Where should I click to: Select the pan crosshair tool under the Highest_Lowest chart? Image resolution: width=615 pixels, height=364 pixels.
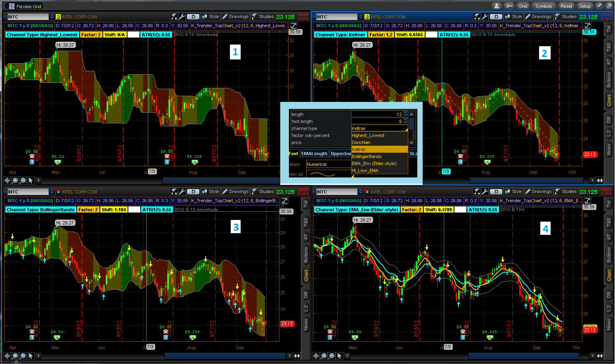[x=7, y=180]
